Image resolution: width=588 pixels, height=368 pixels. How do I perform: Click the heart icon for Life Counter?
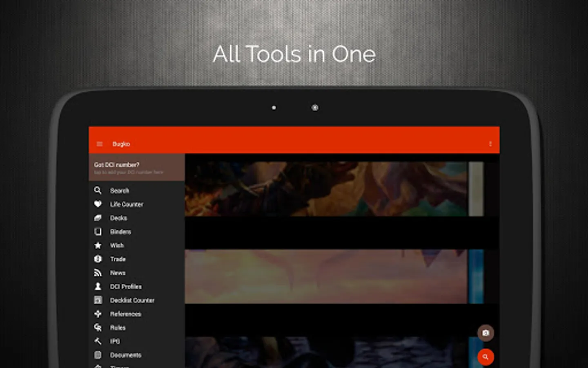click(98, 204)
